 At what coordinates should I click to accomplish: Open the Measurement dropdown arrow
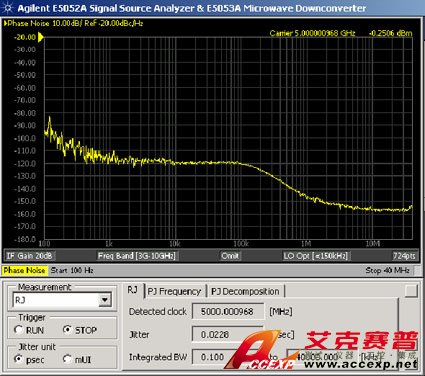pos(105,300)
